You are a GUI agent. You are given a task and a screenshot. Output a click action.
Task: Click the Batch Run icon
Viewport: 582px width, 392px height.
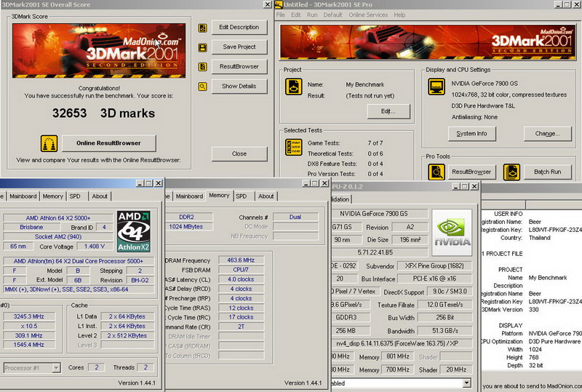511,172
